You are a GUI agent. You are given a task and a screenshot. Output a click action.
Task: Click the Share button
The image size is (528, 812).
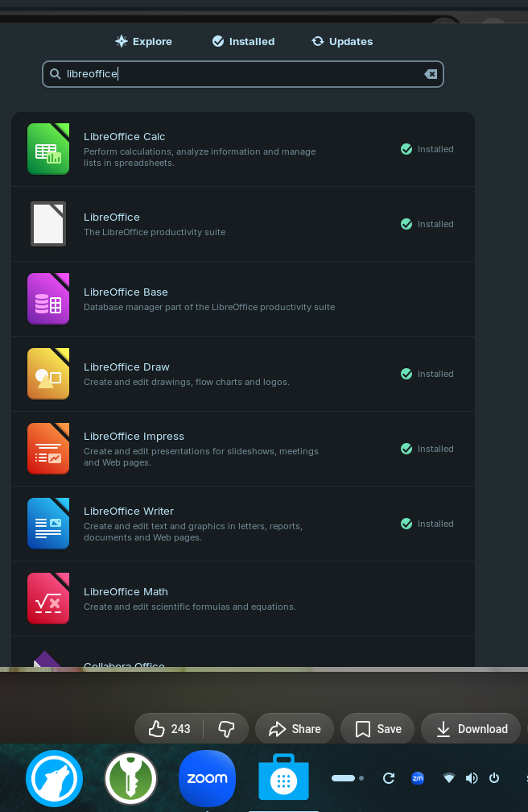pyautogui.click(x=295, y=728)
